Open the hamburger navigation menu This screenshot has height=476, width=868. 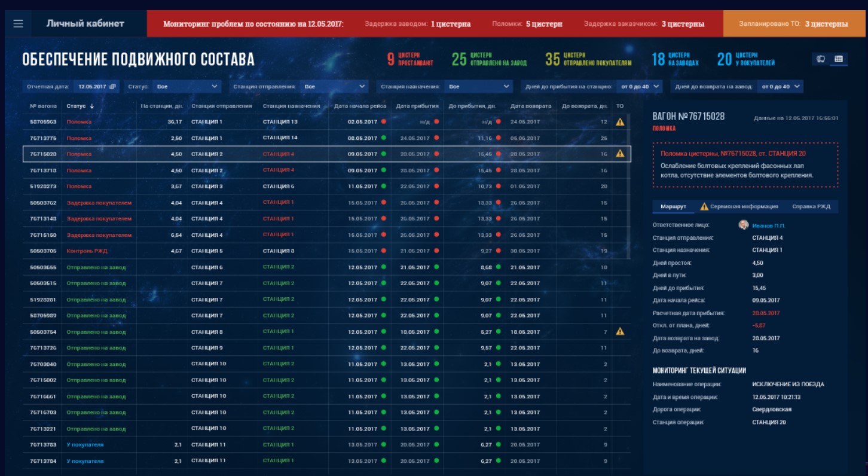click(x=18, y=24)
